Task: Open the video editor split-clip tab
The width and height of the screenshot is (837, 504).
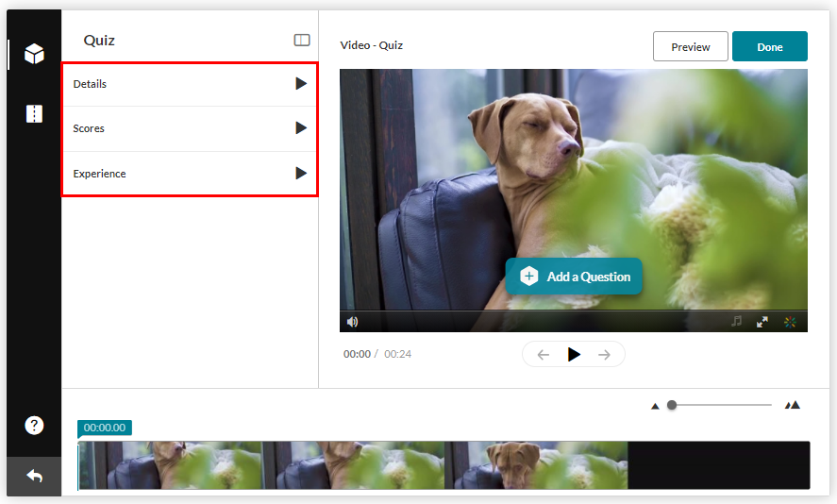Action: [34, 114]
